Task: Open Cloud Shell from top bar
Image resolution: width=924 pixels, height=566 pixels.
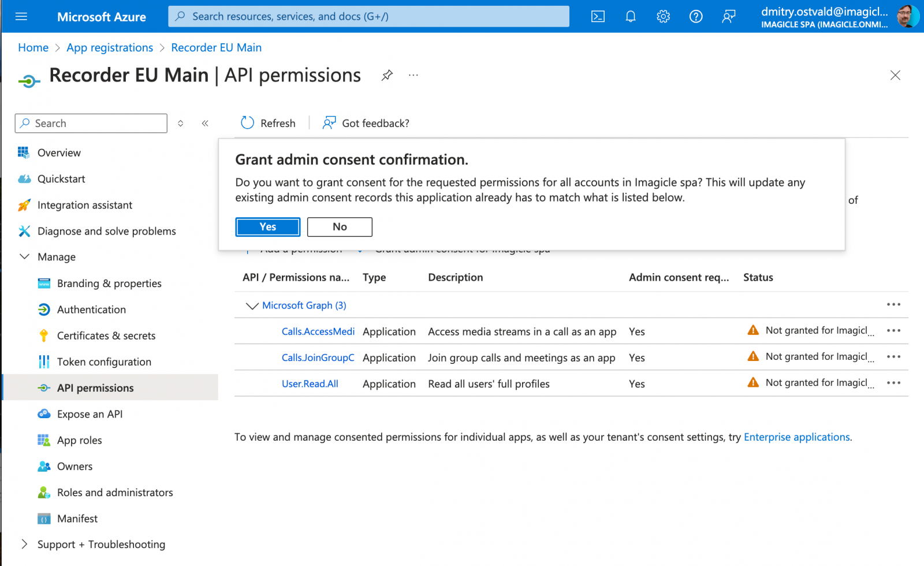Action: [598, 17]
